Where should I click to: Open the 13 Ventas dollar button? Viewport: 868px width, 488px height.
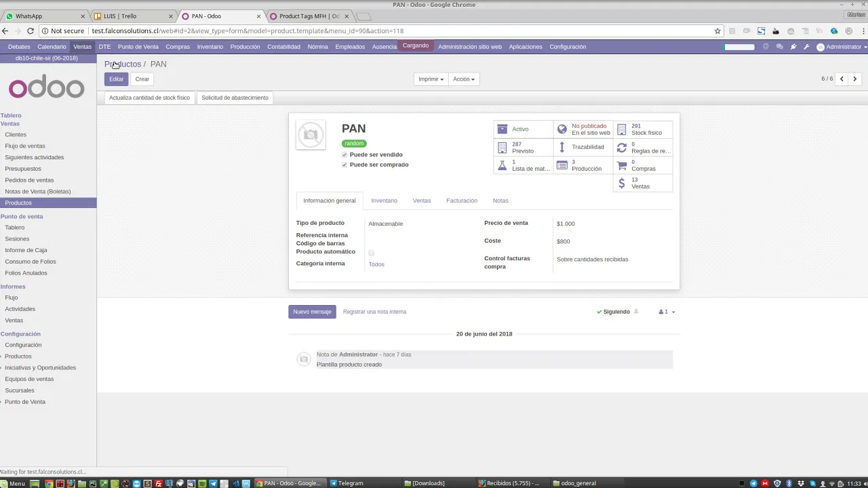(x=643, y=183)
